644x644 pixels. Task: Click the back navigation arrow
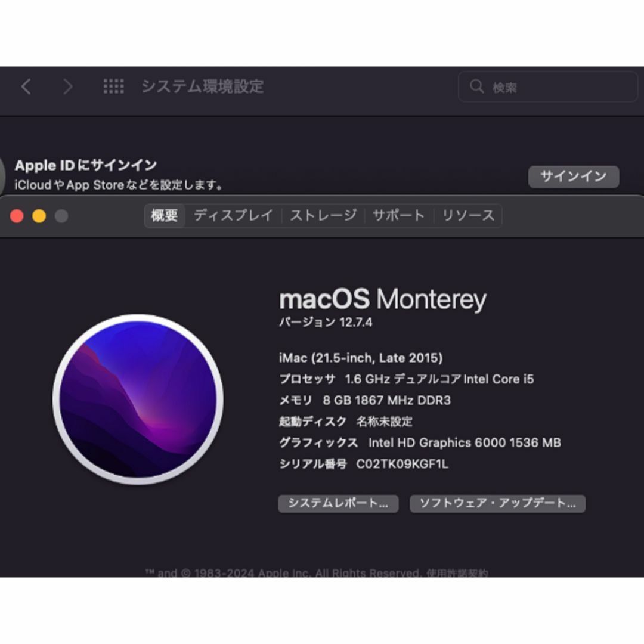(26, 86)
